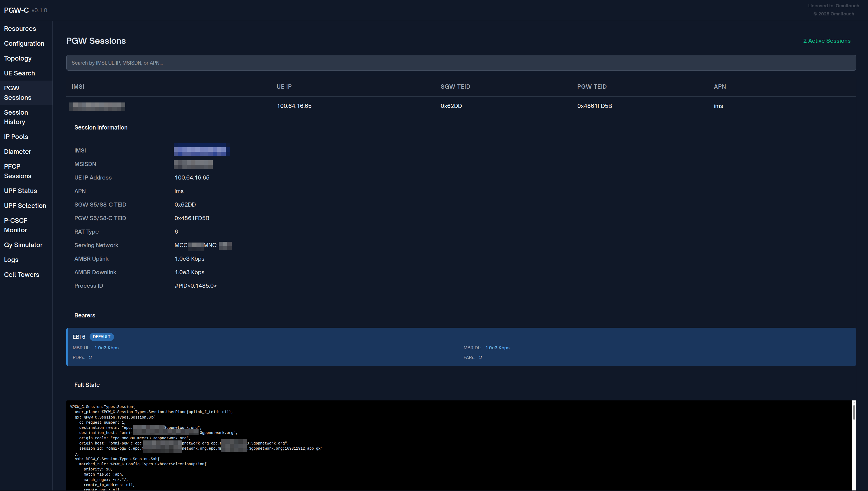Select Session History in sidebar
Viewport: 868px width, 491px height.
16,117
